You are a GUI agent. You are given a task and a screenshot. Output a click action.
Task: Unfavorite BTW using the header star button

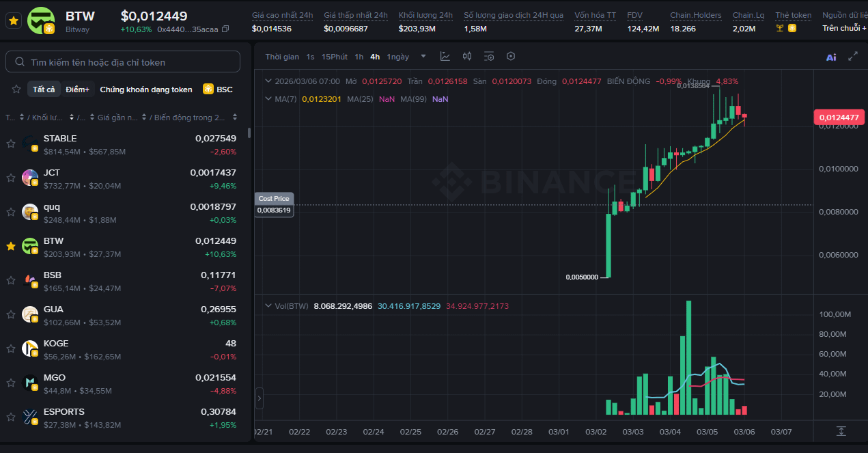coord(13,20)
